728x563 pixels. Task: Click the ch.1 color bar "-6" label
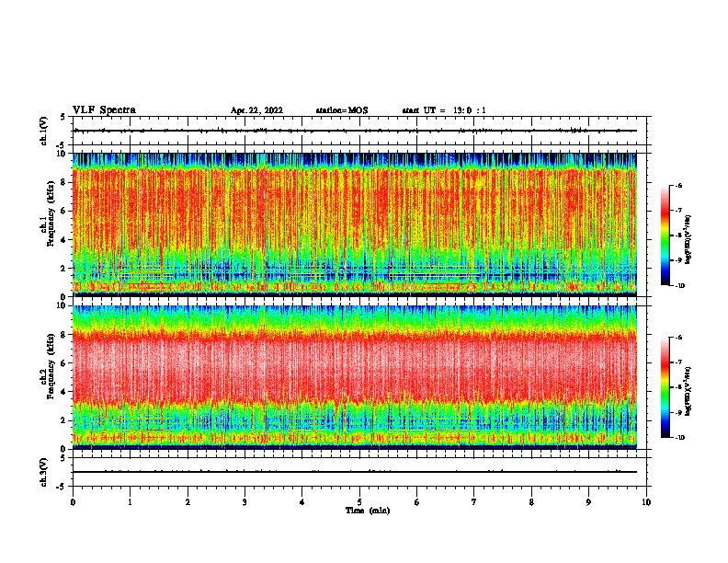678,185
